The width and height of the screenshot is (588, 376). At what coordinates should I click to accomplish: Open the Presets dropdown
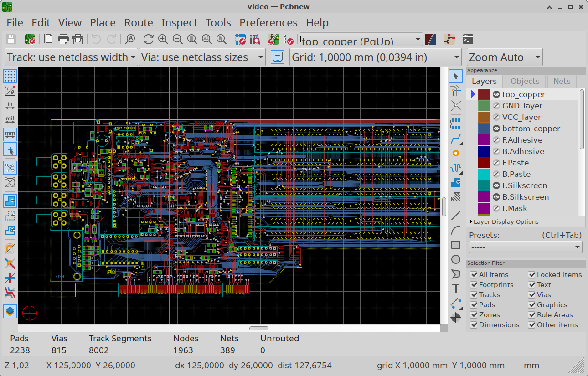(526, 247)
